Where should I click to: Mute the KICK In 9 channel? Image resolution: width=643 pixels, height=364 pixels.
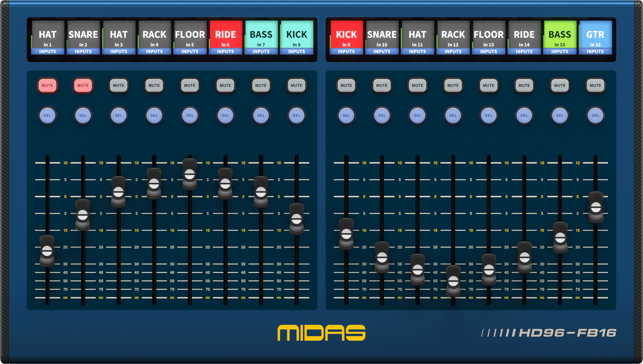(346, 85)
